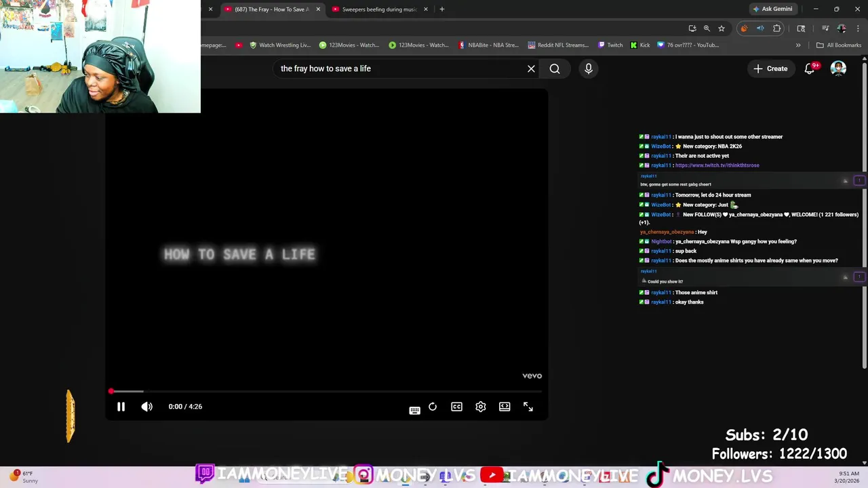
Task: Open the Watch Wrestling Liv... bookmark
Action: point(280,45)
